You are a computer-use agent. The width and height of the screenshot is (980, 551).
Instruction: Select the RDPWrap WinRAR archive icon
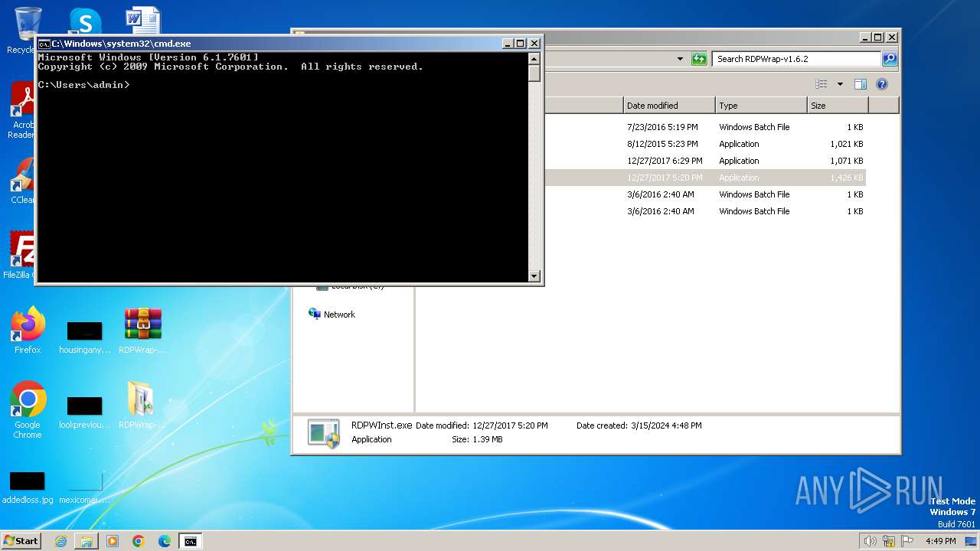tap(143, 331)
